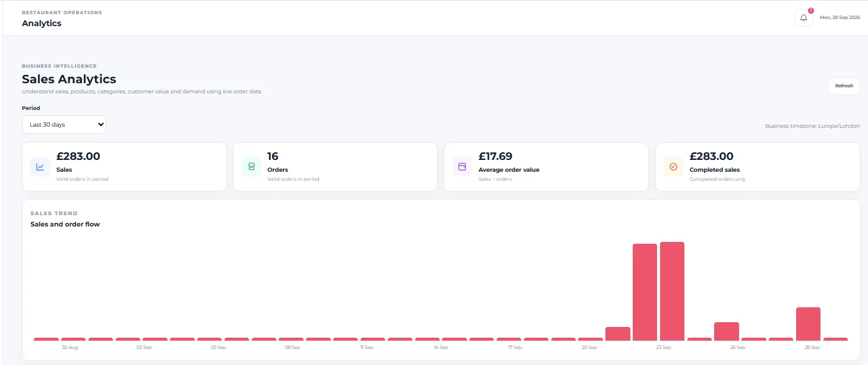This screenshot has height=365, width=868.
Task: Select the tall bar for 22 Sep
Action: (645, 292)
